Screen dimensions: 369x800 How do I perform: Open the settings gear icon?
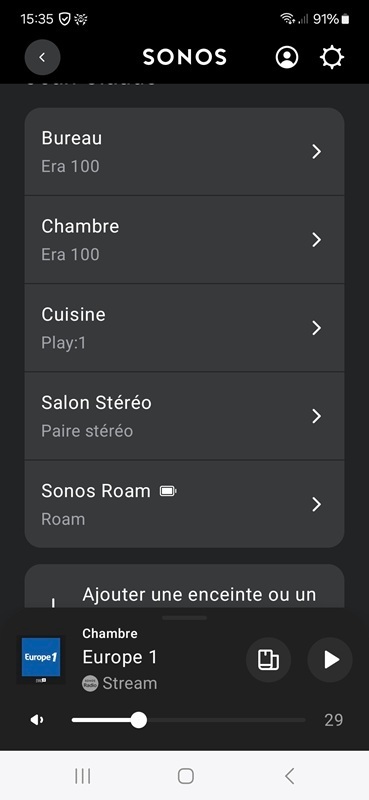tap(332, 57)
